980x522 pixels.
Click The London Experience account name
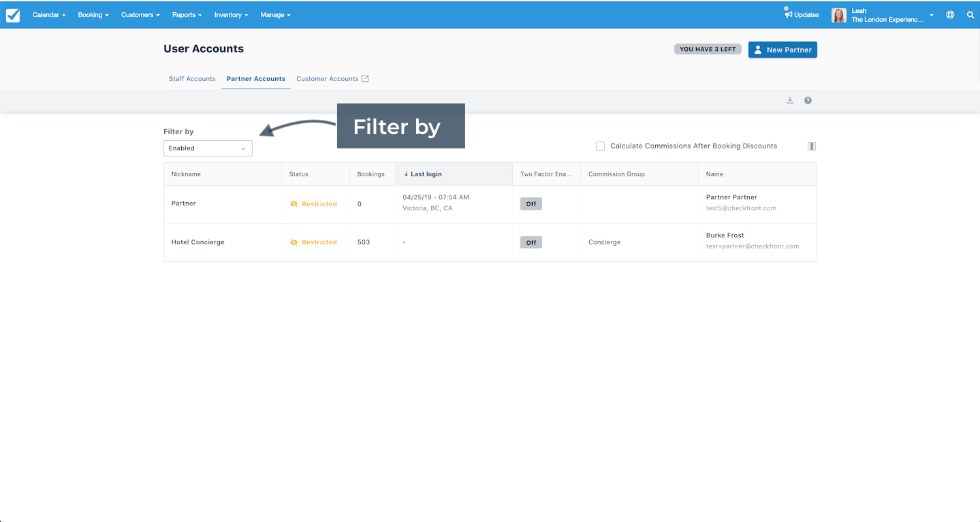tap(888, 20)
